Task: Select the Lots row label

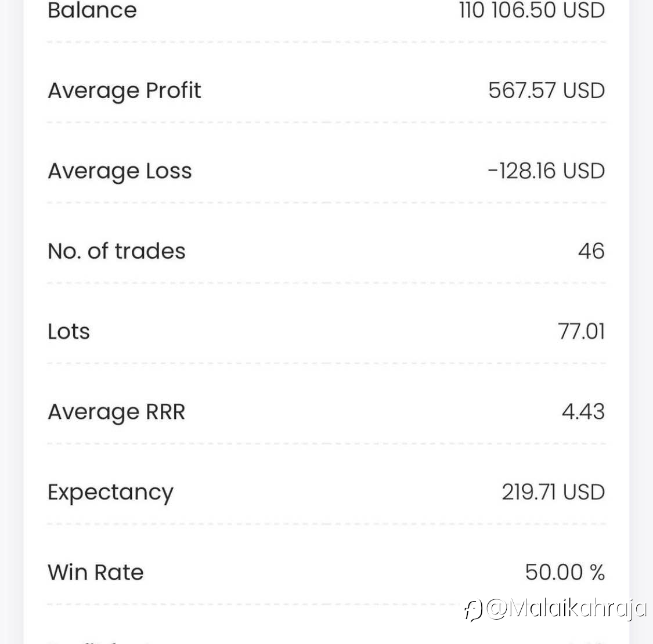Action: pyautogui.click(x=68, y=331)
